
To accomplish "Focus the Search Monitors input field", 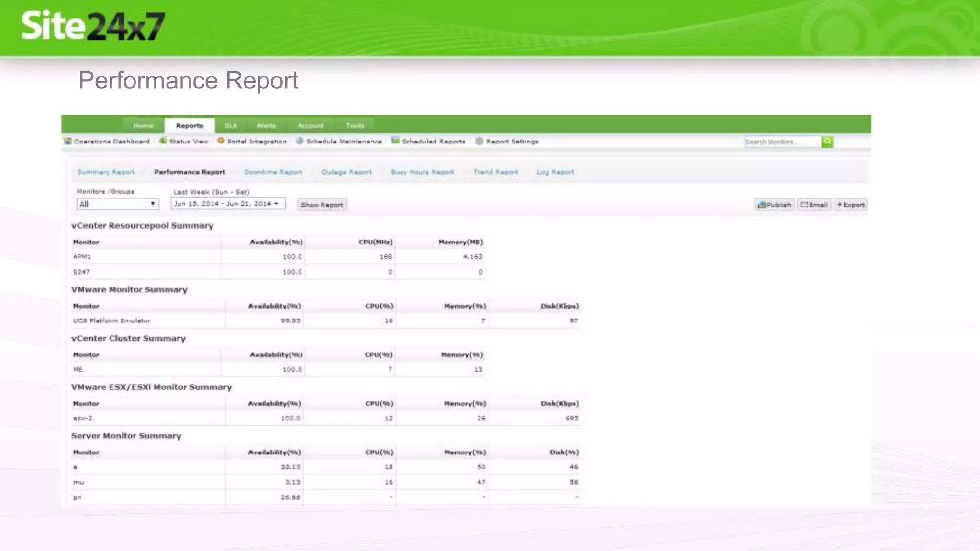I will (783, 142).
